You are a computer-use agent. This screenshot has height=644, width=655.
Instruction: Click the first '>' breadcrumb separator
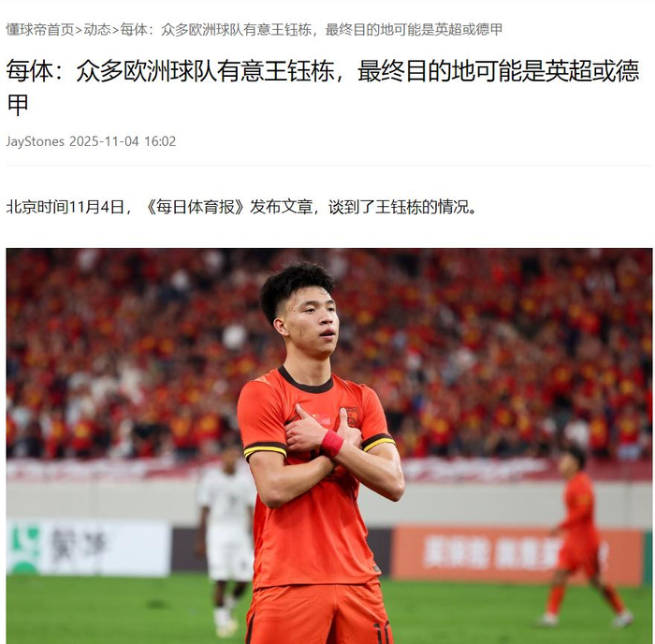pos(79,30)
